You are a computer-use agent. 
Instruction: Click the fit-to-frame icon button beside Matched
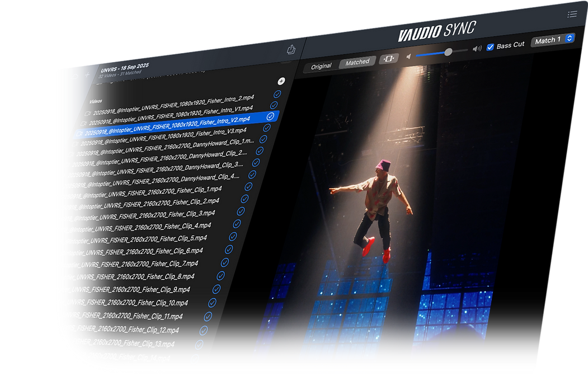point(388,59)
